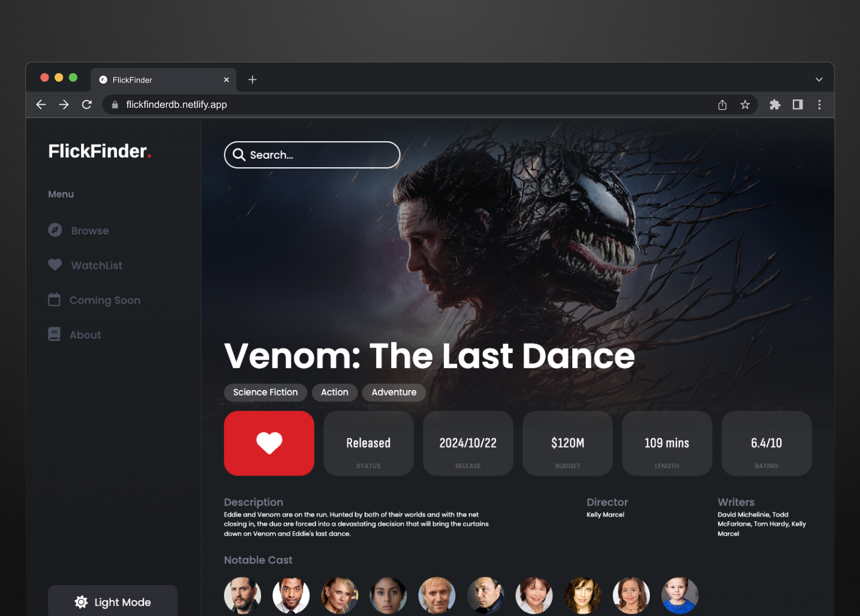Click the $120M budget card
This screenshot has width=860, height=616.
(x=567, y=443)
